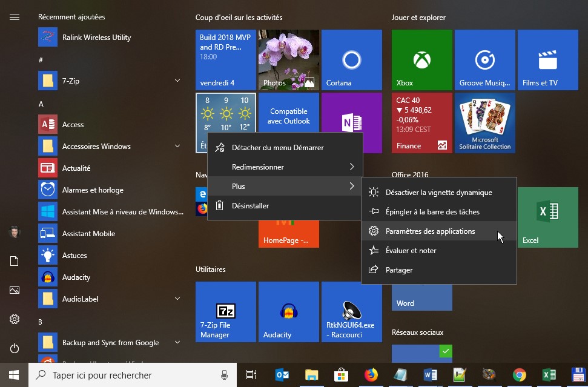Open Alarmes et horloge from app list
This screenshot has height=387, width=588.
tap(93, 190)
